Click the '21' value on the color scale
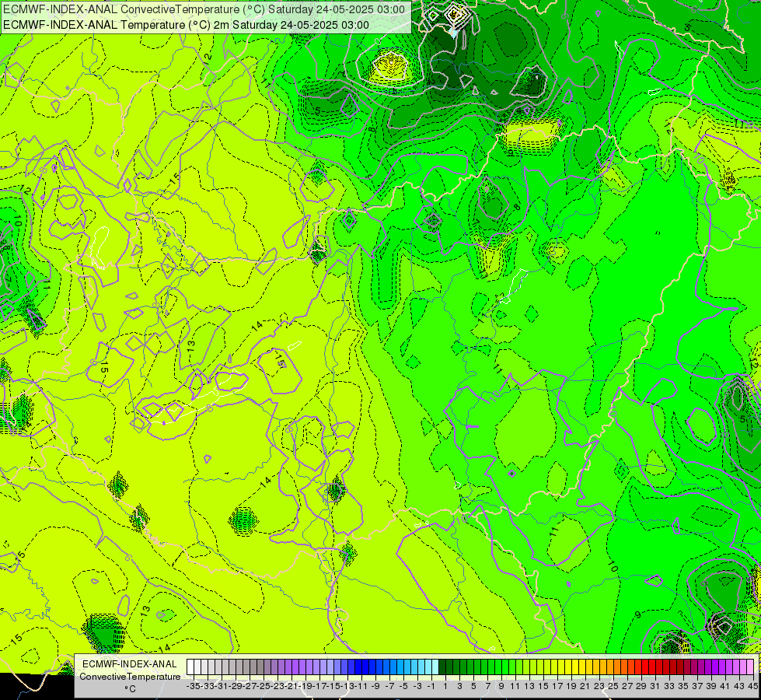 click(x=585, y=686)
